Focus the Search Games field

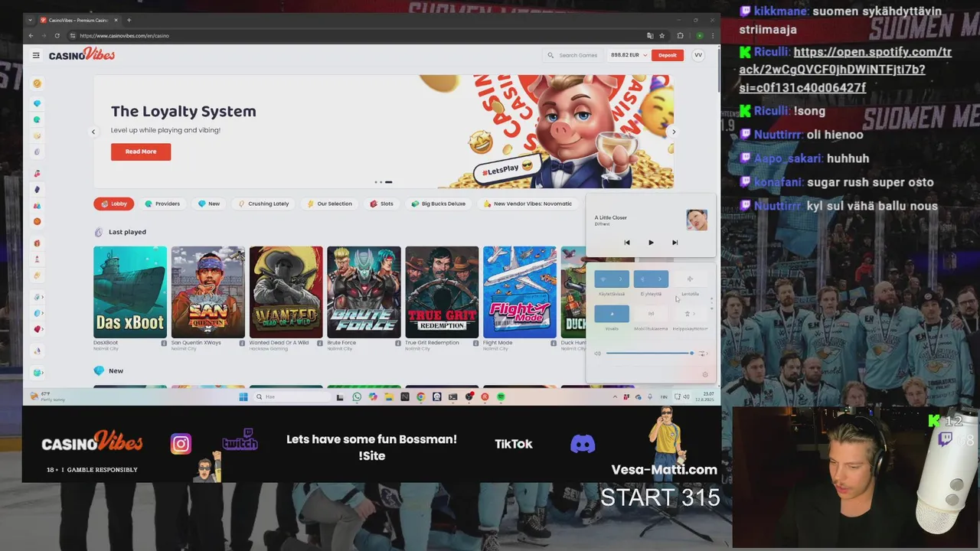pos(573,55)
